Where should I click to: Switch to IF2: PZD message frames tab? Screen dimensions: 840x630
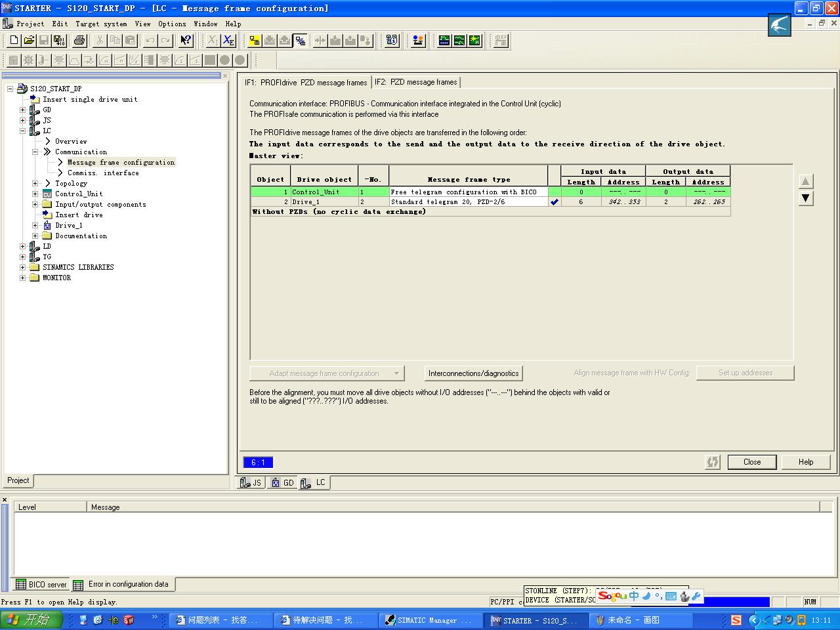tap(416, 82)
